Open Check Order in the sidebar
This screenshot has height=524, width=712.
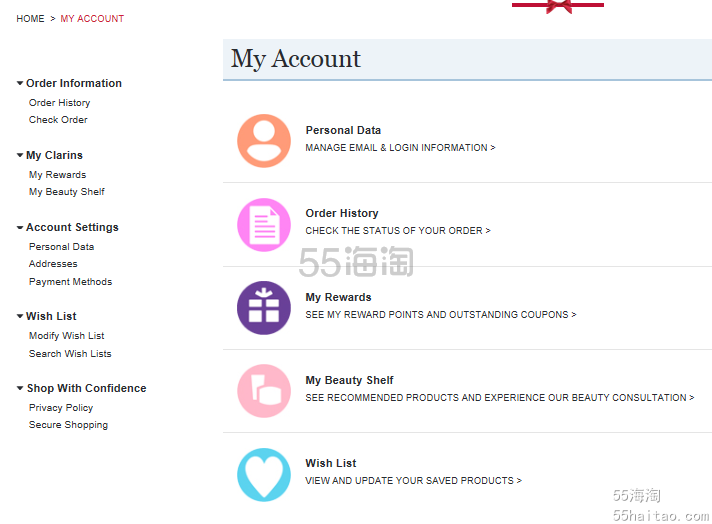58,120
